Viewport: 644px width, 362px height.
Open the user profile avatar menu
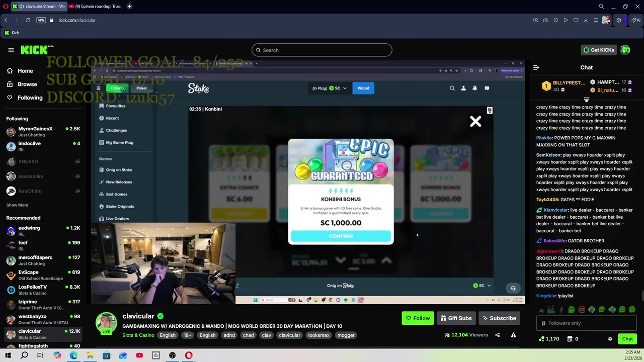[x=625, y=50]
